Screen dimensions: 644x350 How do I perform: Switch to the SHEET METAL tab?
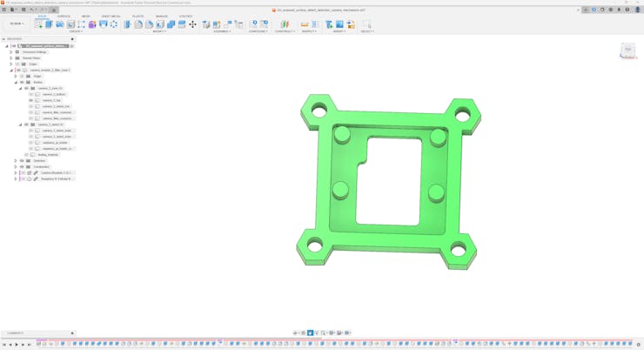(111, 16)
